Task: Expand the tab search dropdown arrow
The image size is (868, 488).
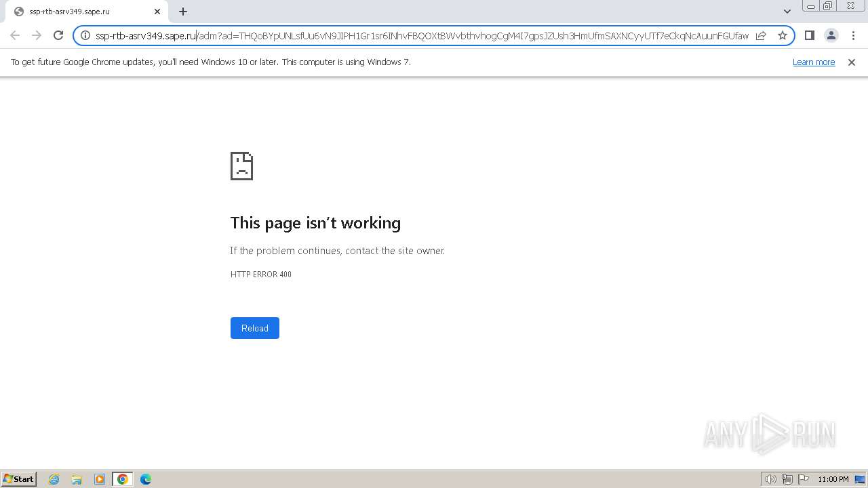Action: pyautogui.click(x=787, y=12)
